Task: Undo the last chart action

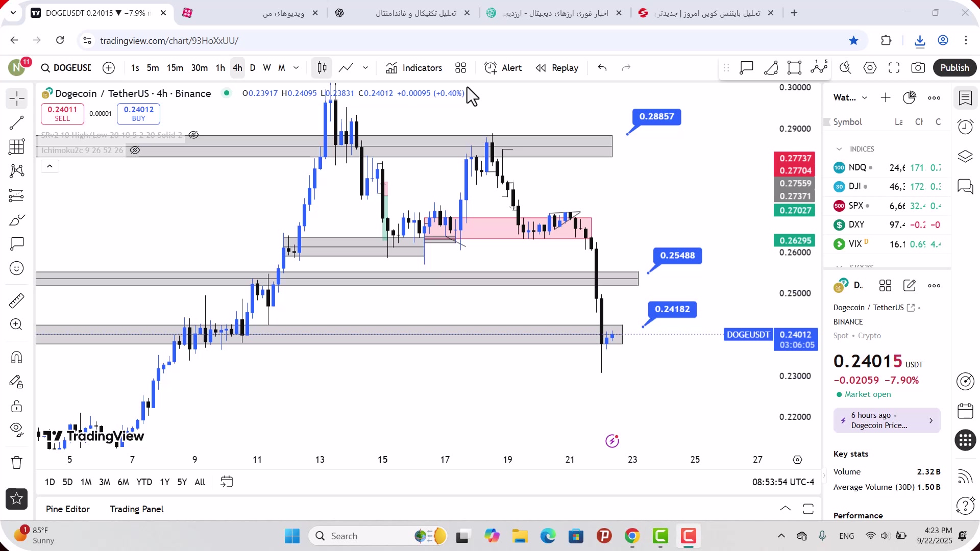Action: click(x=602, y=68)
